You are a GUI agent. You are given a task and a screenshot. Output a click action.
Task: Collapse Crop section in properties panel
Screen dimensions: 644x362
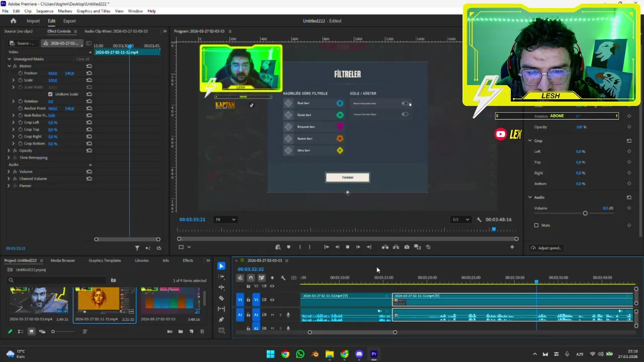tap(530, 141)
